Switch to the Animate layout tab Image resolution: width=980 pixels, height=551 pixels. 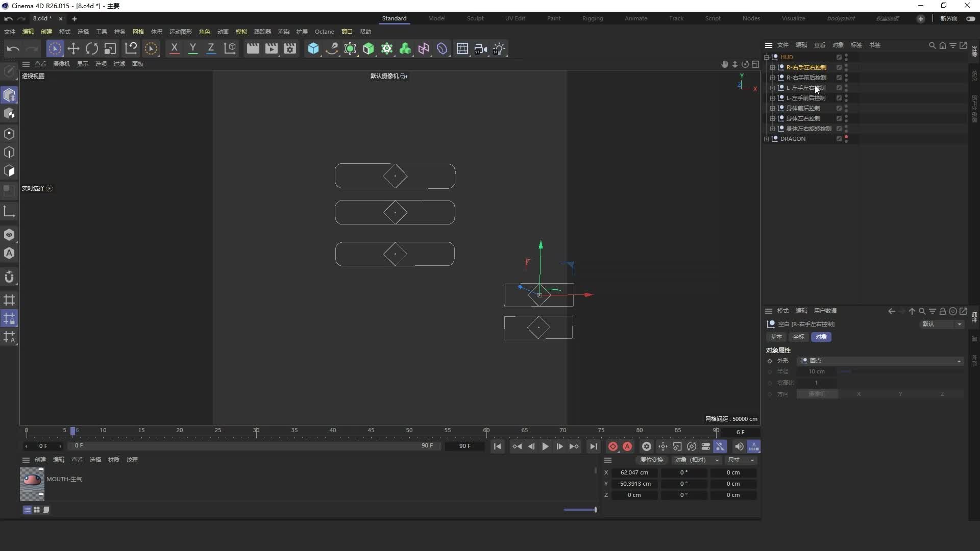pos(636,18)
